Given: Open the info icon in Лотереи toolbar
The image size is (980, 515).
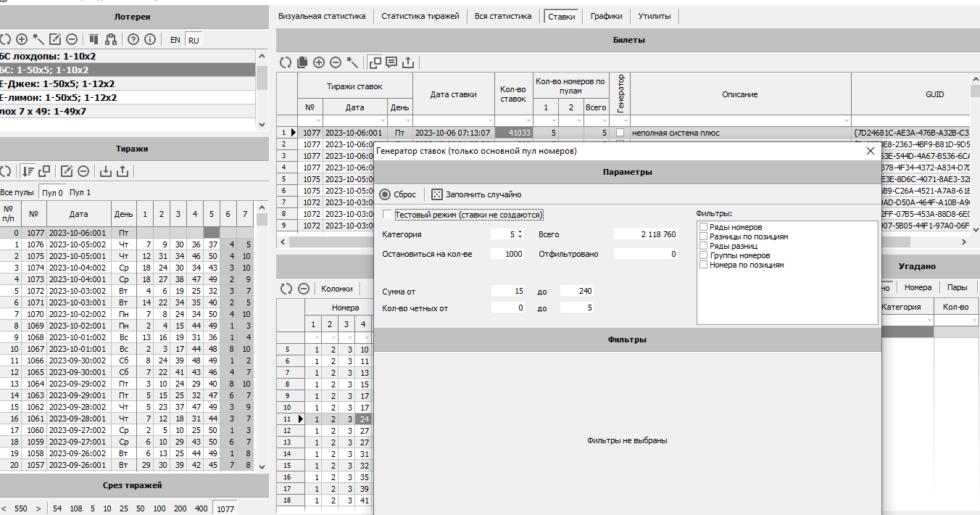Looking at the screenshot, I should 150,40.
